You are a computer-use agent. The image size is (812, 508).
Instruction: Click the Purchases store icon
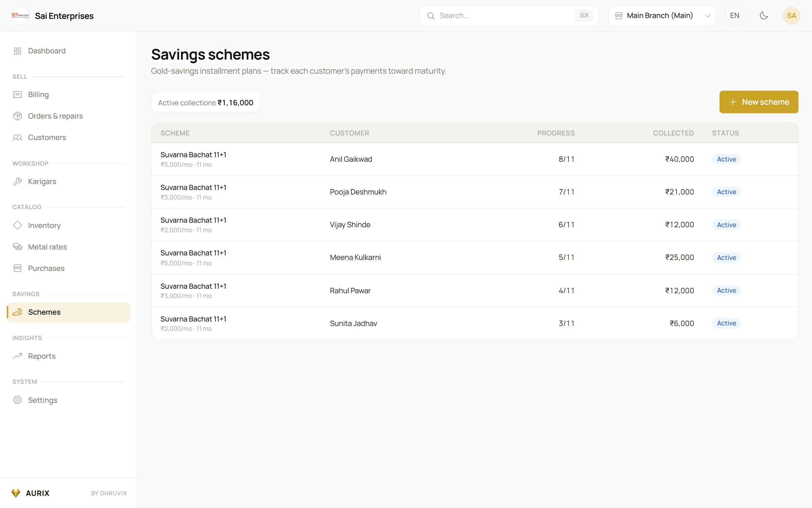click(17, 268)
